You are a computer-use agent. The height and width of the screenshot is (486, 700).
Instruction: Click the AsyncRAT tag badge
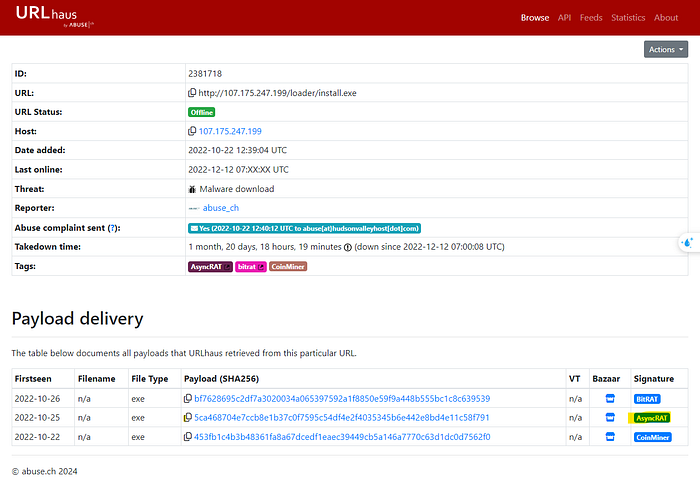[x=210, y=267]
